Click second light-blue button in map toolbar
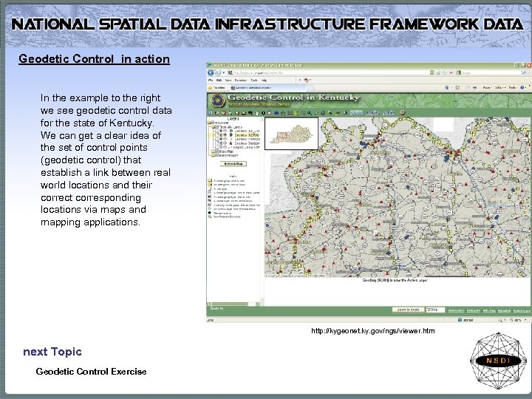This screenshot has height=399, width=532. point(372,112)
